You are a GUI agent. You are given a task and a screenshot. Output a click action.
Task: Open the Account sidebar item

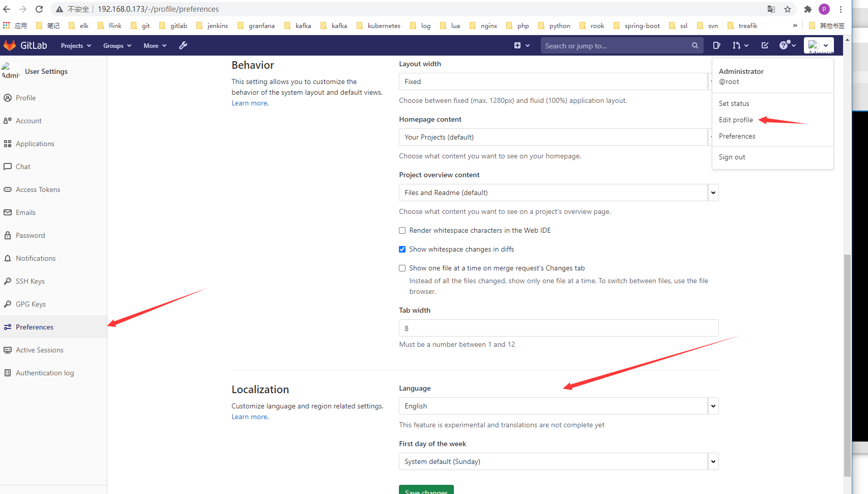click(53, 121)
